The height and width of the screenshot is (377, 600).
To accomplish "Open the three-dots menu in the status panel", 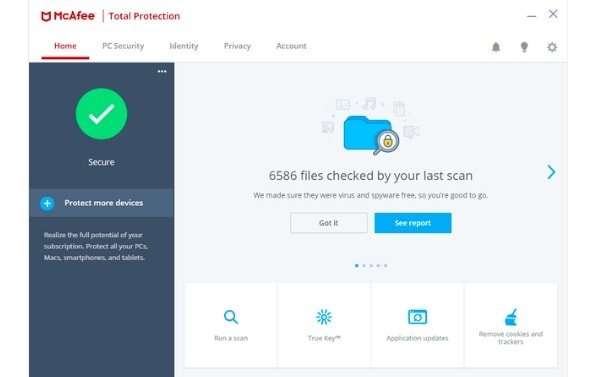I will (x=162, y=71).
